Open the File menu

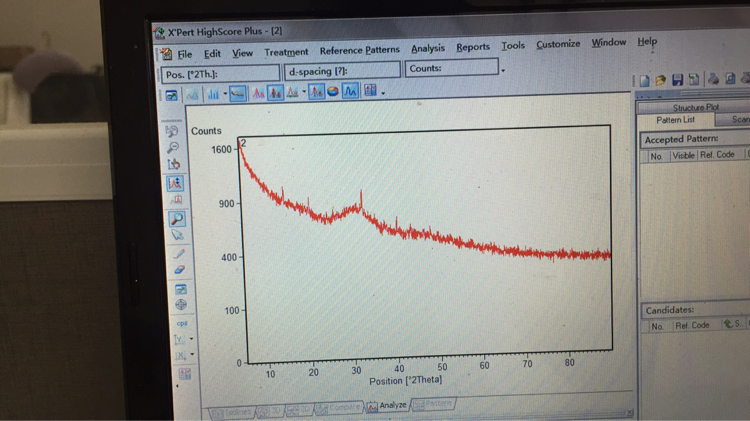(185, 55)
